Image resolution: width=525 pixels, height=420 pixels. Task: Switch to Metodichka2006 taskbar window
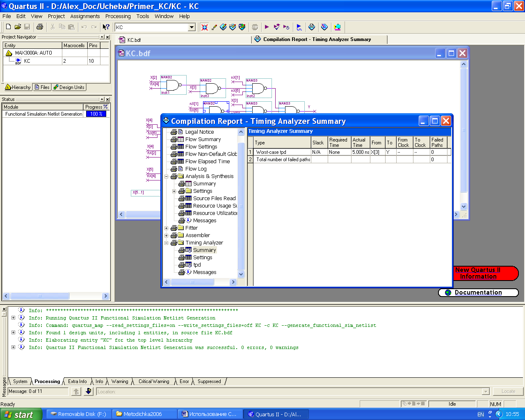(x=144, y=414)
